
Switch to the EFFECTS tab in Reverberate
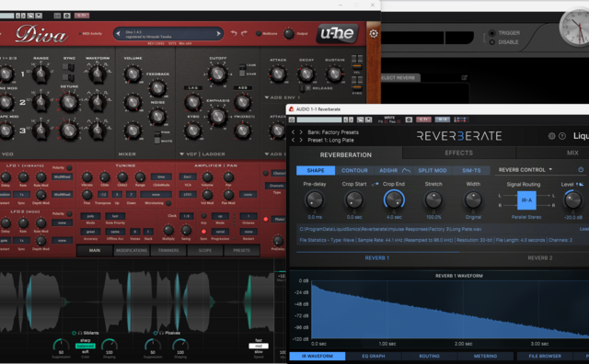coord(459,154)
